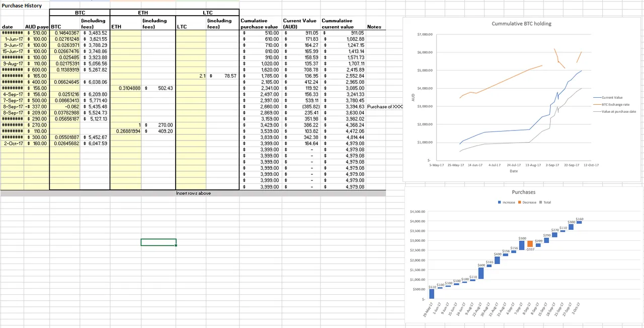
Task: Select BTC rate cell '6,209.80'
Action: (x=95, y=94)
